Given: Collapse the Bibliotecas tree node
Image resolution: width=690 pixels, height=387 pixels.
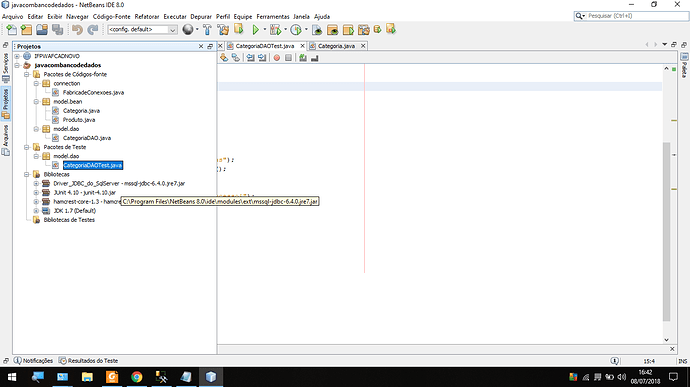Looking at the screenshot, I should pyautogui.click(x=27, y=174).
